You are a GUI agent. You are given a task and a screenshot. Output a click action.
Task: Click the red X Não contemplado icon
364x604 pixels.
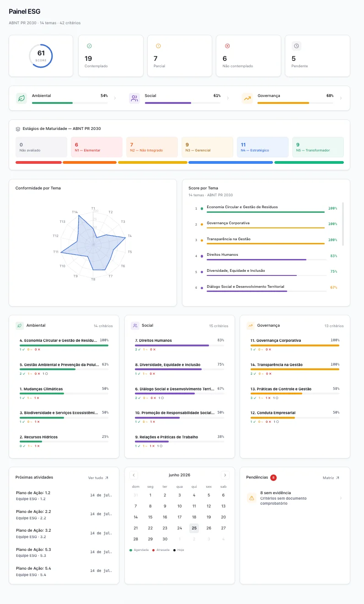[227, 46]
